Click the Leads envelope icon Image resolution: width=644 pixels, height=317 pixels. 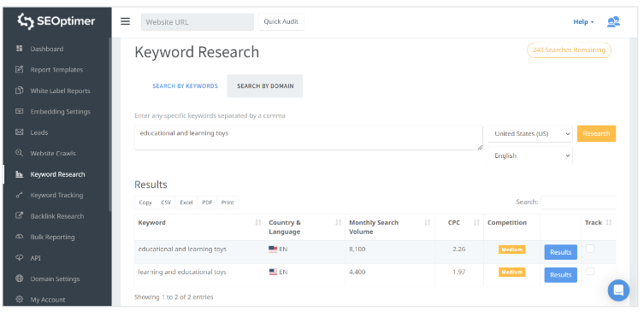tap(20, 132)
